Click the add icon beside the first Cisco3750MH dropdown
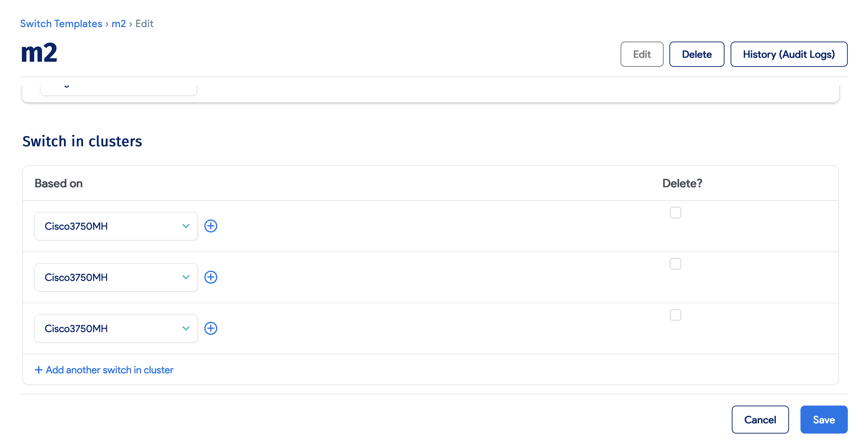 tap(211, 226)
